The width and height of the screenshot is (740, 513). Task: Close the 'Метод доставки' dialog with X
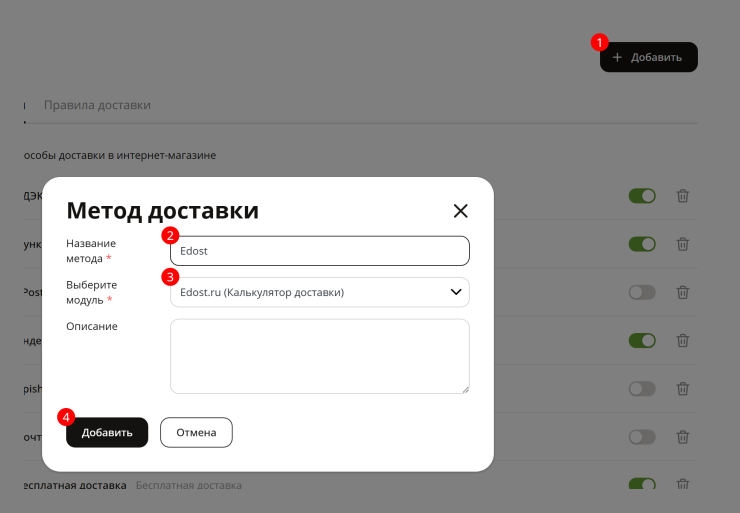pos(460,211)
